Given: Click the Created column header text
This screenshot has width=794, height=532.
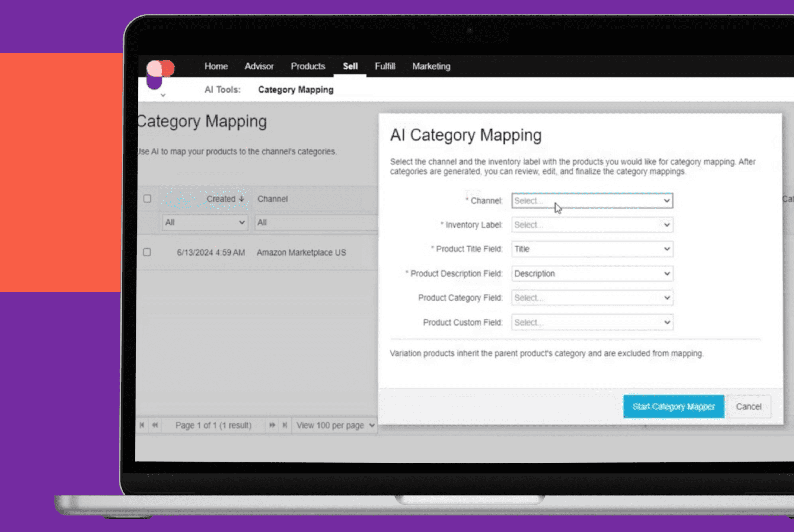Looking at the screenshot, I should (x=221, y=199).
